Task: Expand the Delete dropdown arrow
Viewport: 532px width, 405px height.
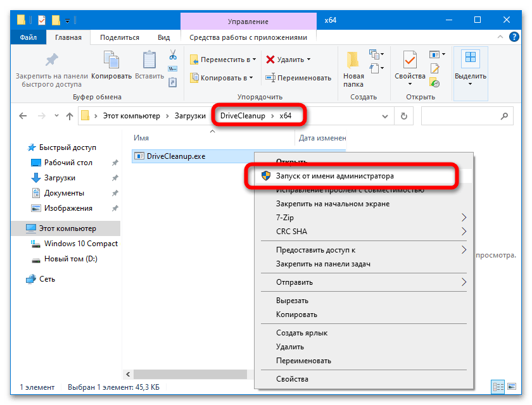Action: tap(309, 59)
